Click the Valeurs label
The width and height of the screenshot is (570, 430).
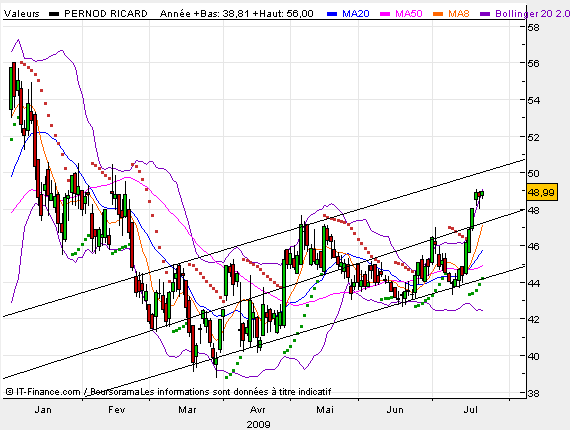pos(21,14)
